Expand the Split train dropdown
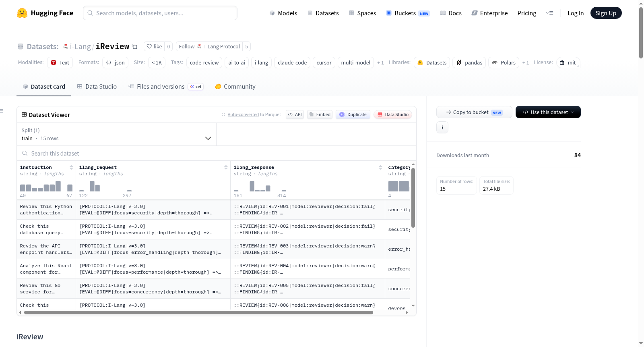The width and height of the screenshot is (644, 347). coord(116,134)
